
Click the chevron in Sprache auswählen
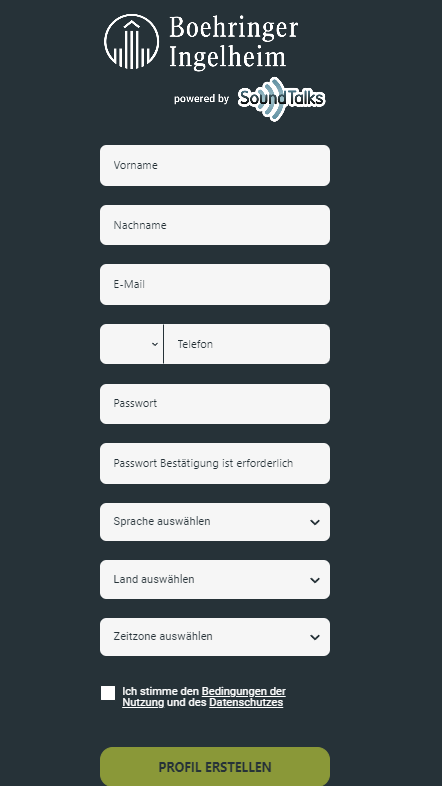(x=315, y=522)
